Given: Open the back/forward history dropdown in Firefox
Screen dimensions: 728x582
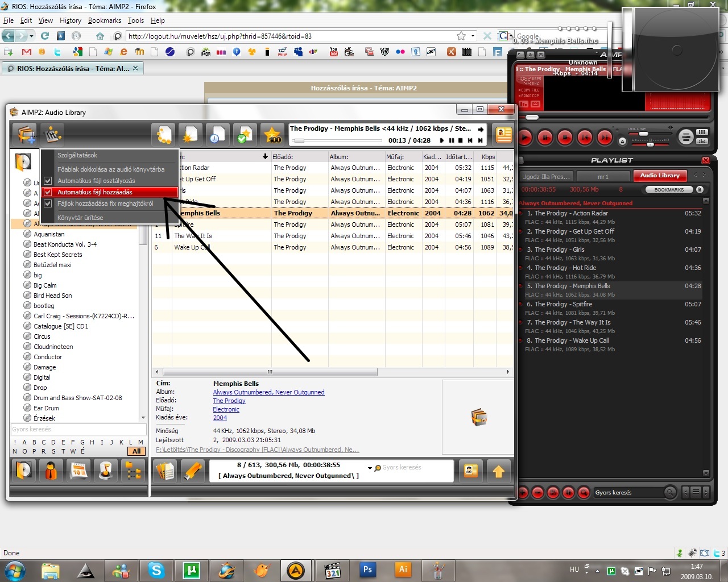Looking at the screenshot, I should pyautogui.click(x=31, y=36).
